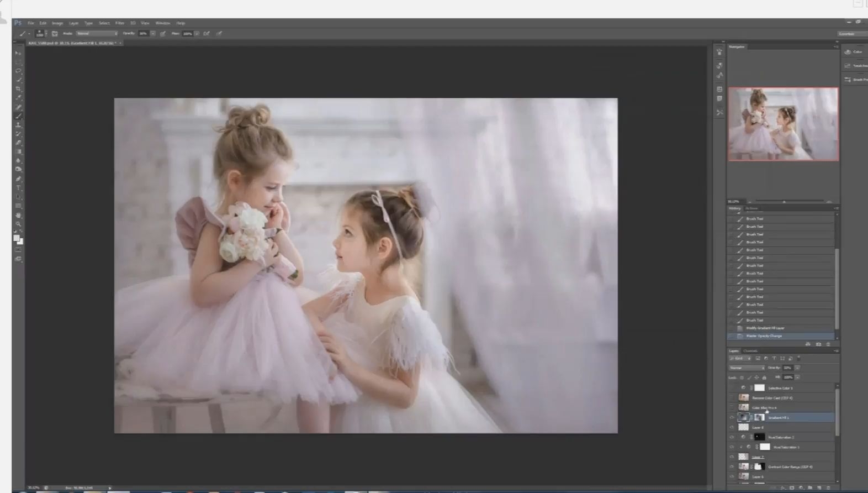Open the layer Opacity slider dropdown arrow
868x493 pixels.
pos(797,368)
